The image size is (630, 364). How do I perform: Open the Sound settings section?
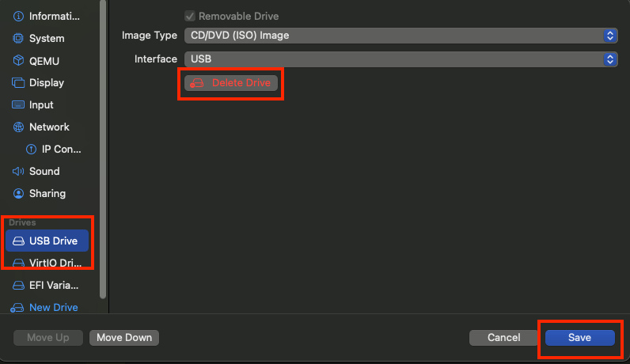pyautogui.click(x=47, y=171)
